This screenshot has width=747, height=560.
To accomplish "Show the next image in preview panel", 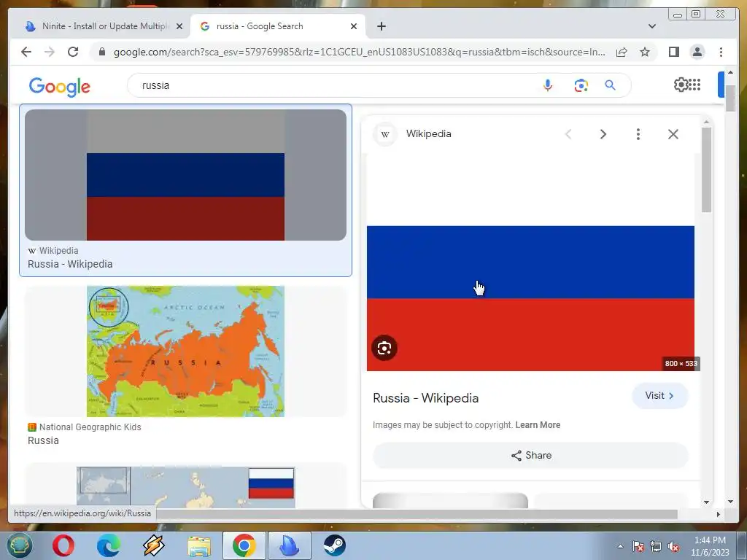I will 603,134.
